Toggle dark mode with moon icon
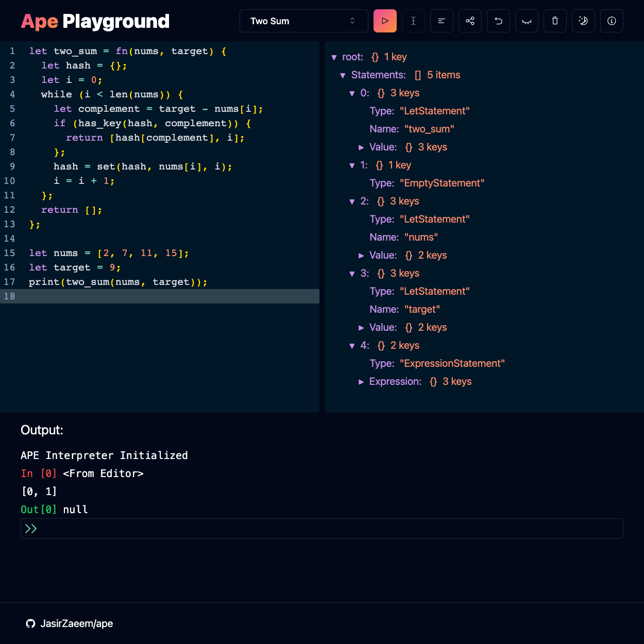The height and width of the screenshot is (644, 644). point(583,21)
